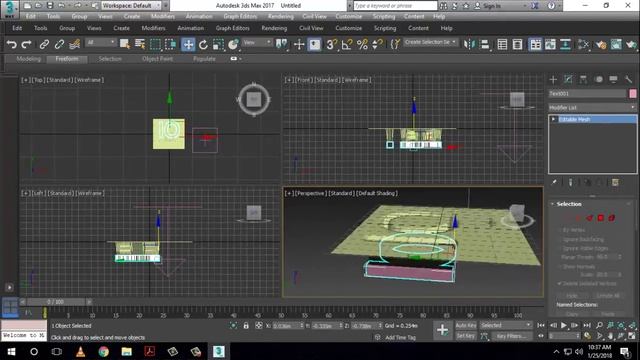Image resolution: width=640 pixels, height=360 pixels.
Task: Click the Unlink Selection tool
Action: pos(59,44)
